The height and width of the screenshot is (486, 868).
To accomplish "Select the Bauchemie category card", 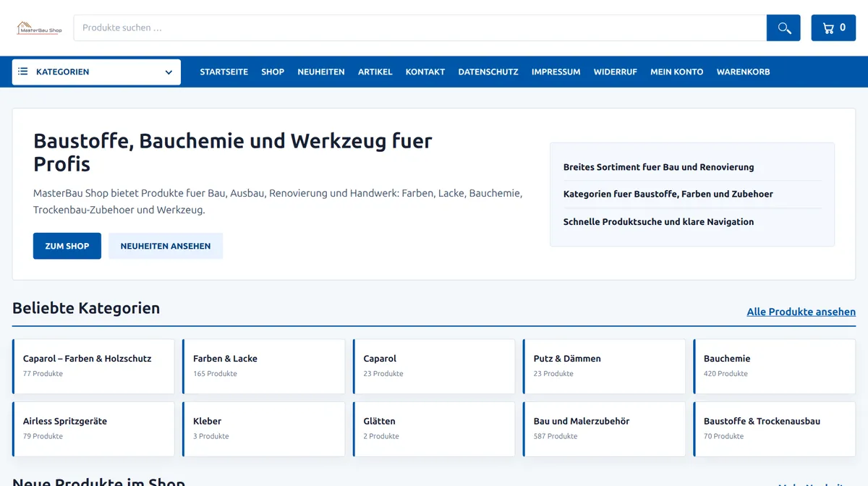I will 774,367.
